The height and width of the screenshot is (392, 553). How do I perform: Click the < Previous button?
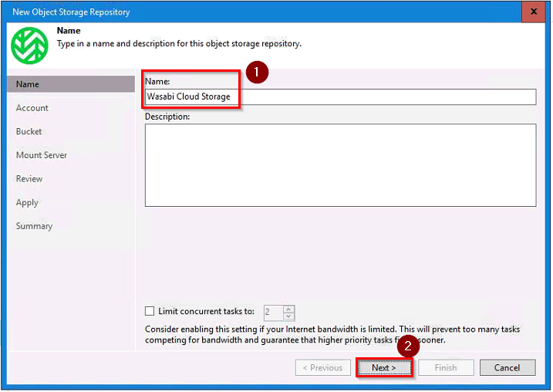click(322, 367)
